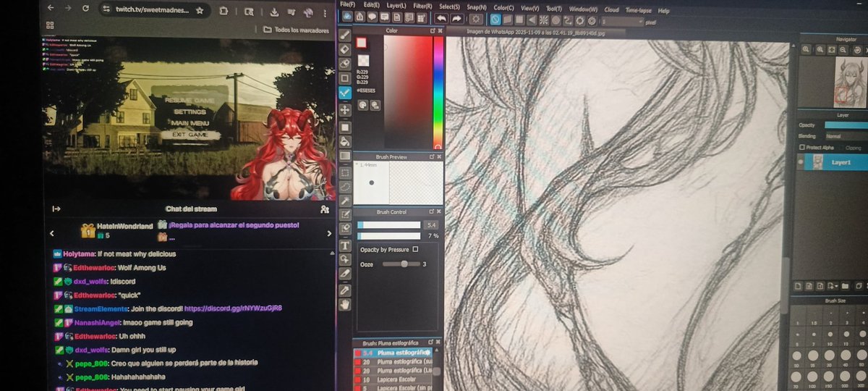Open the Filter(R) menu
This screenshot has width=868, height=391.
(422, 6)
